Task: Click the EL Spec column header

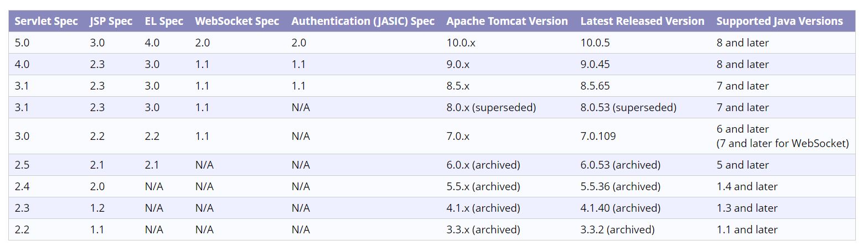Action: 164,22
